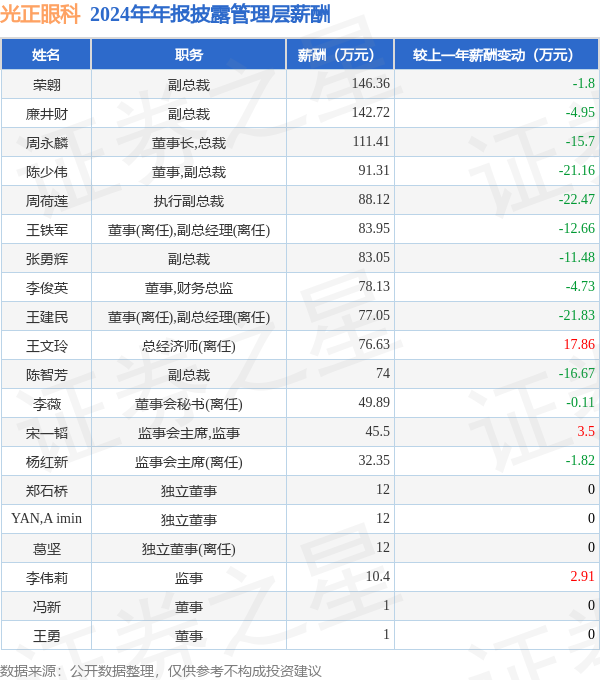Screen dimensions: 600x680
Task: Click the position 总经济师(离任)
Action: [189, 346]
